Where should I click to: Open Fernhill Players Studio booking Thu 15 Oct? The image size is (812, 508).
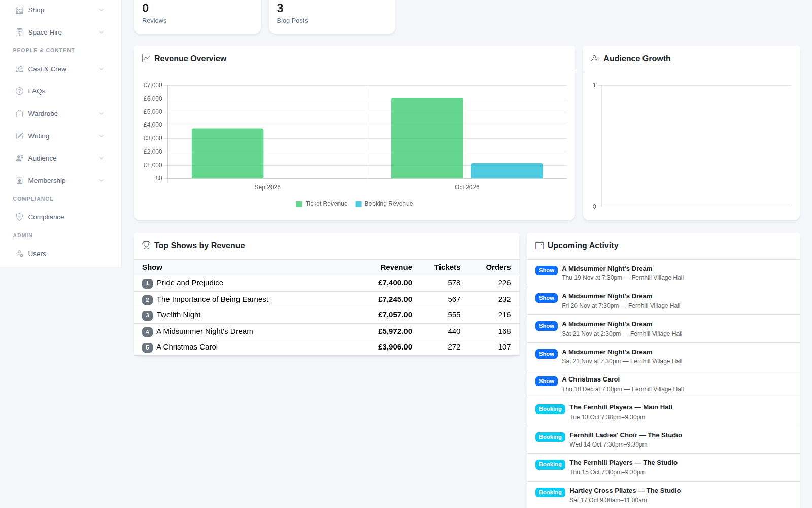tap(663, 468)
